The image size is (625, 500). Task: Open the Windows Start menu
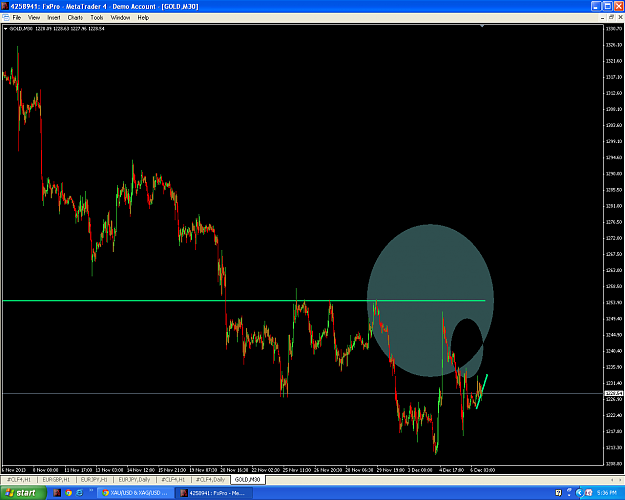pyautogui.click(x=22, y=493)
